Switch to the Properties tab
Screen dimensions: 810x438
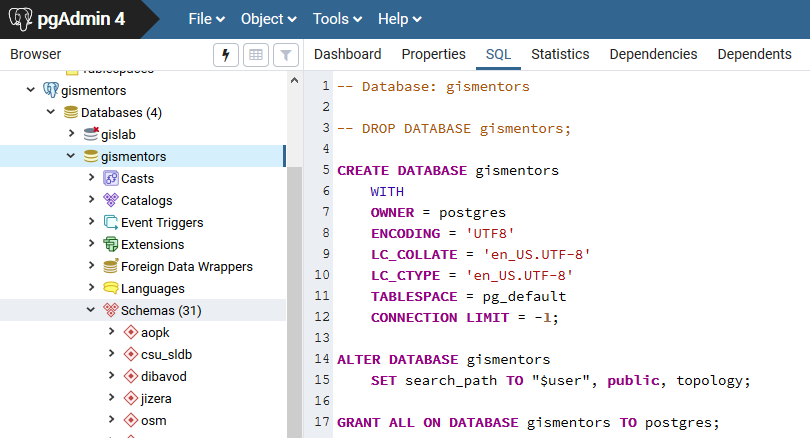(433, 54)
